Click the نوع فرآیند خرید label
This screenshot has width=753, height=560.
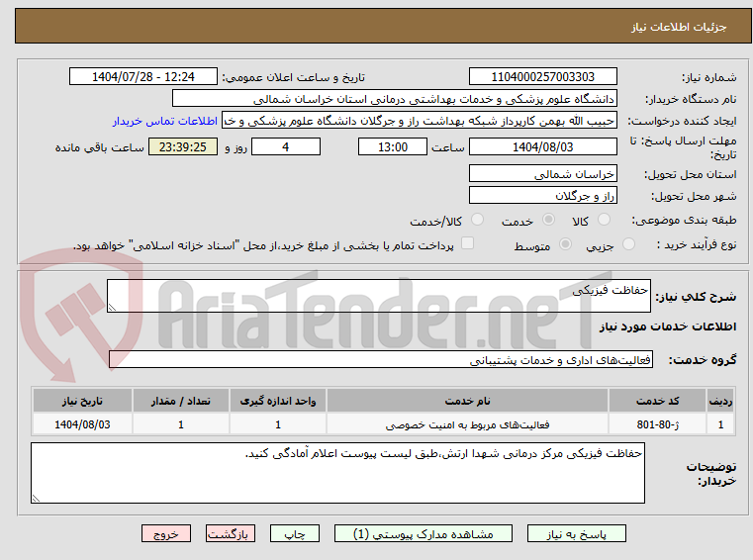(697, 245)
